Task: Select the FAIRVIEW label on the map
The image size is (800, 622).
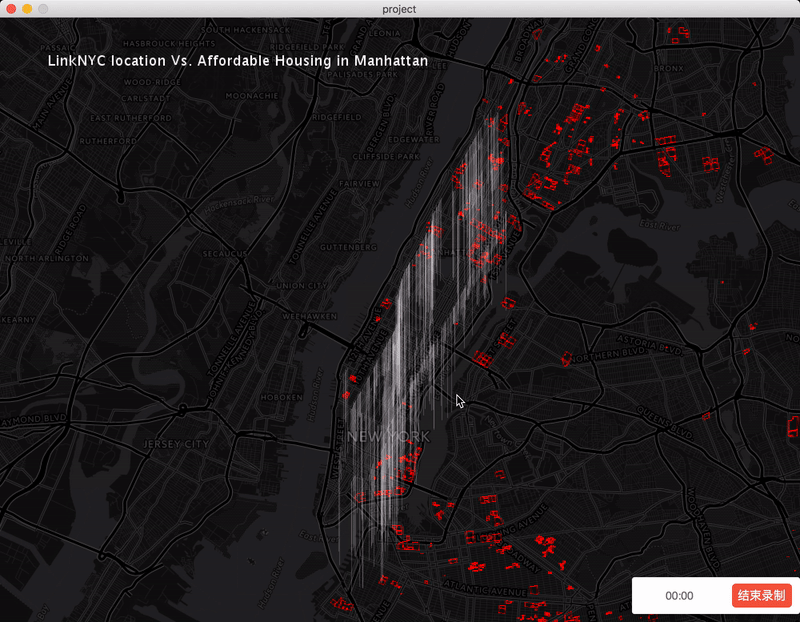Action: click(359, 184)
